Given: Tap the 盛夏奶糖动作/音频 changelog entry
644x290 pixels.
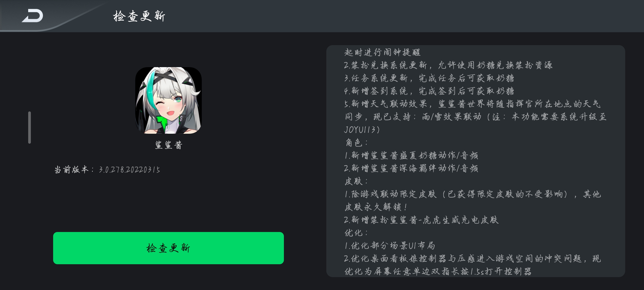Looking at the screenshot, I should pyautogui.click(x=411, y=155).
